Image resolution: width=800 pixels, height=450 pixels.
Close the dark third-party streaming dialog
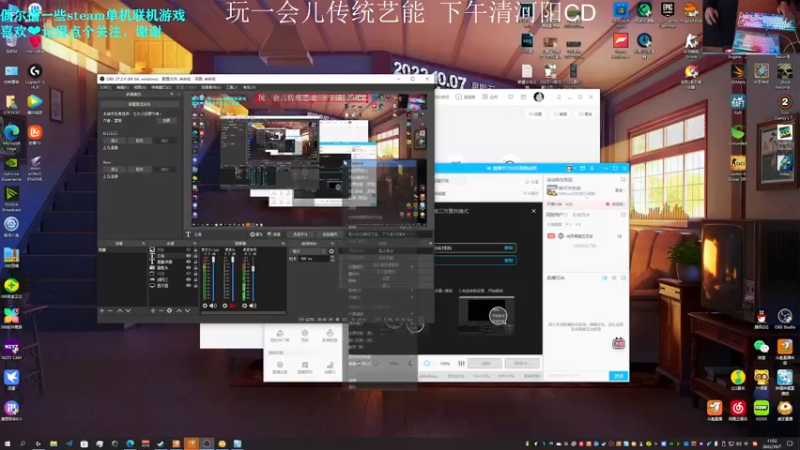534,211
